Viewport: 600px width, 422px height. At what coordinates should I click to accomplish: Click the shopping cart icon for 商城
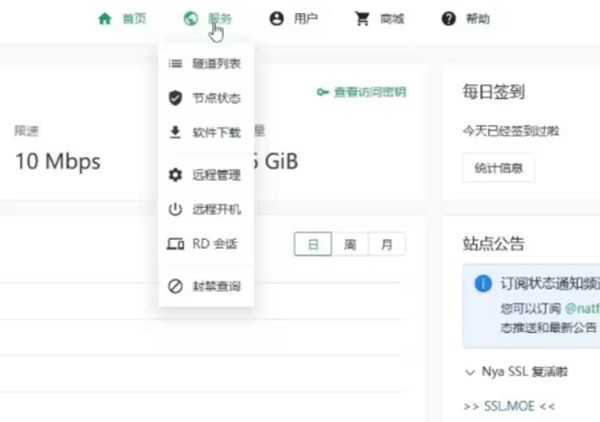[x=362, y=19]
